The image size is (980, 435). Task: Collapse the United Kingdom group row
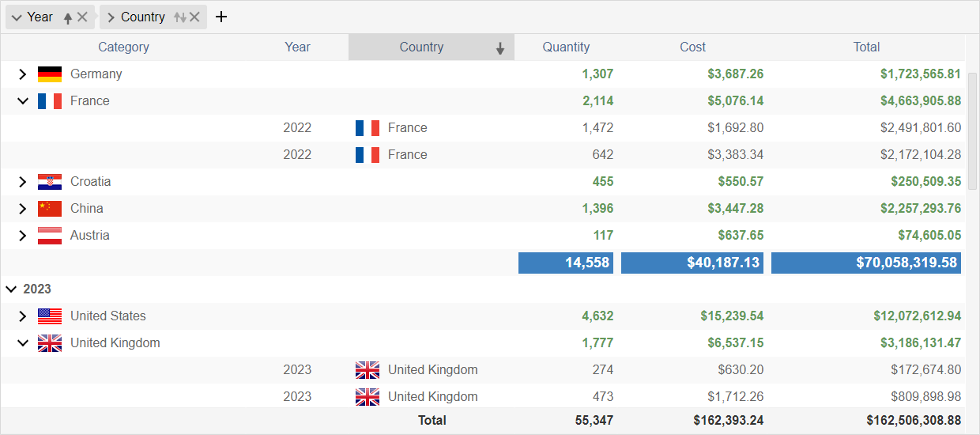click(23, 343)
